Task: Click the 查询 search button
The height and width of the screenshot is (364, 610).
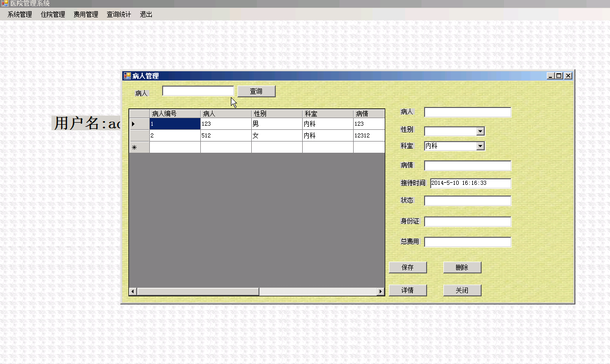Action: click(256, 91)
